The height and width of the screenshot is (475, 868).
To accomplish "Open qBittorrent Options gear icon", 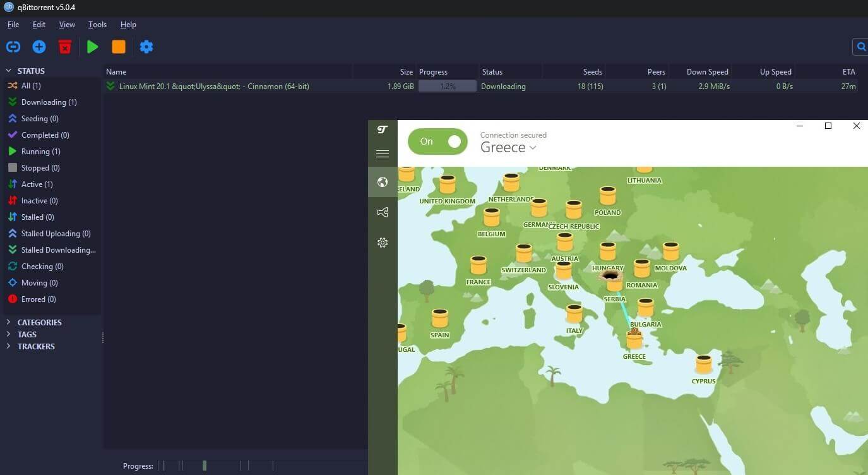I will pyautogui.click(x=146, y=47).
